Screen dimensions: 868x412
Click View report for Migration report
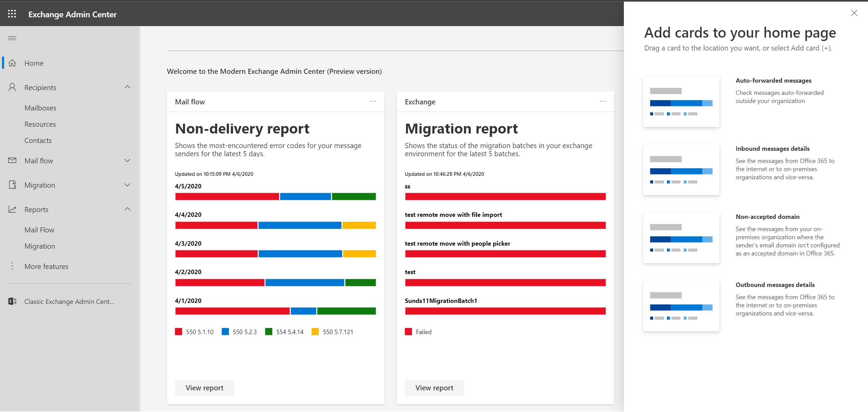click(x=435, y=387)
